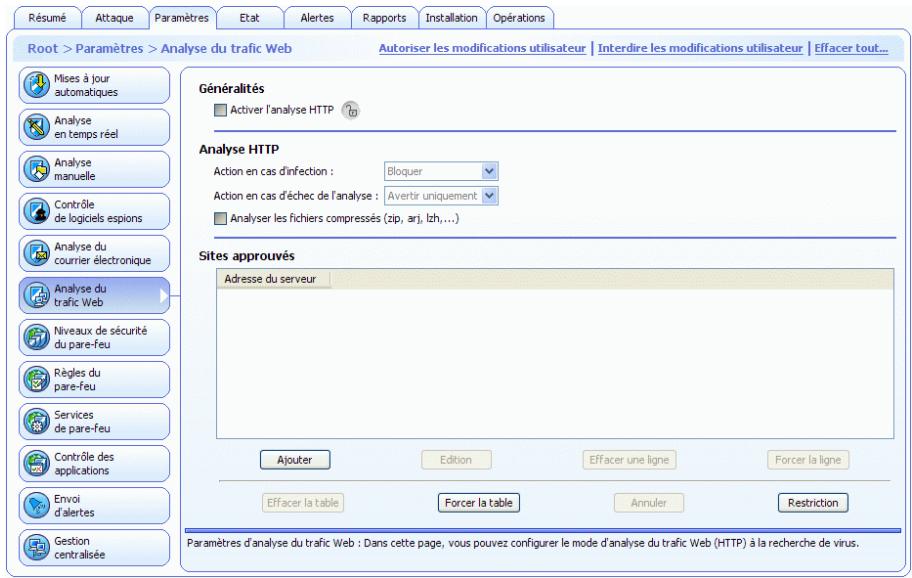Open the Installation tab
The image size is (912, 578).
pyautogui.click(x=451, y=18)
